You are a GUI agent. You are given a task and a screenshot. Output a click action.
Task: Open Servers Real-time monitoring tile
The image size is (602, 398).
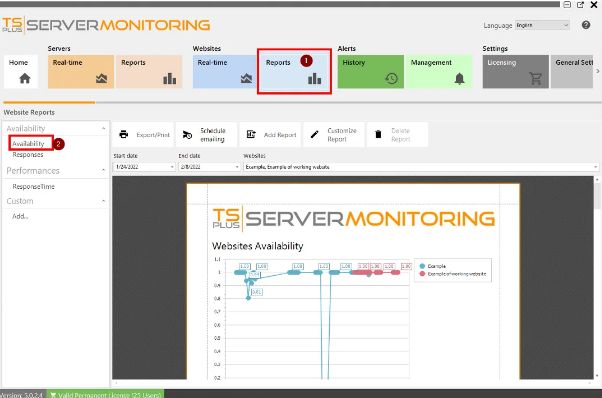point(81,72)
